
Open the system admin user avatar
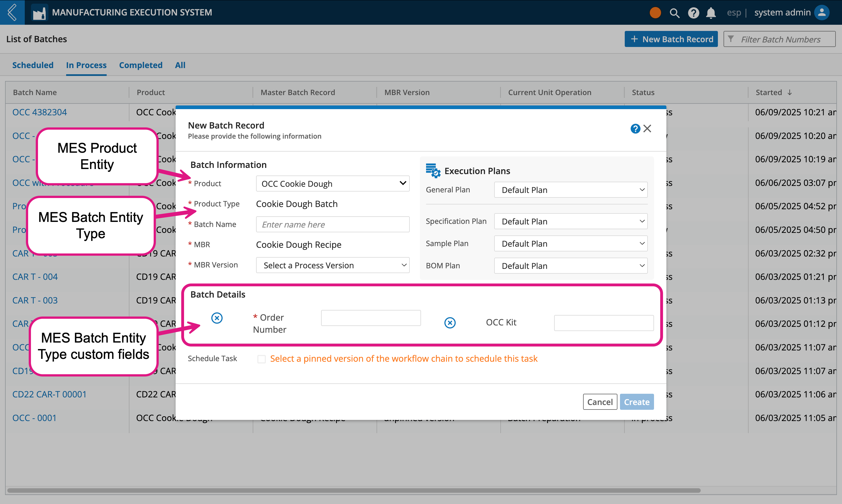tap(822, 13)
